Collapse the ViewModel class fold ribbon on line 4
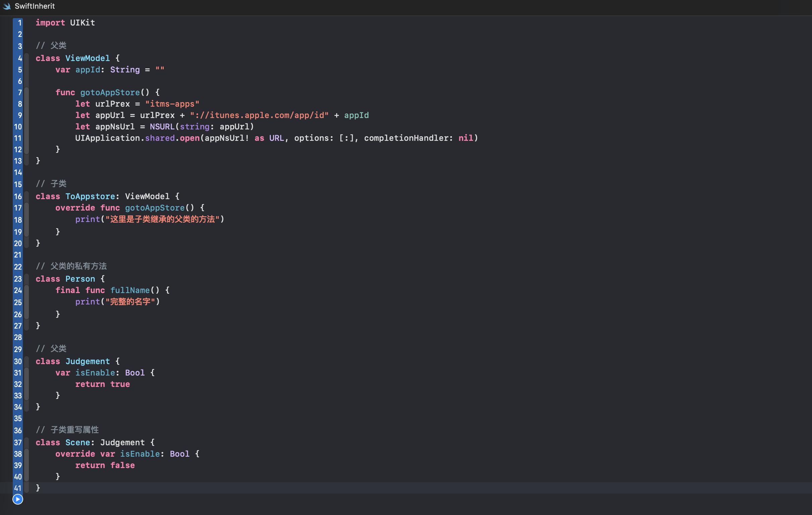 (27, 58)
